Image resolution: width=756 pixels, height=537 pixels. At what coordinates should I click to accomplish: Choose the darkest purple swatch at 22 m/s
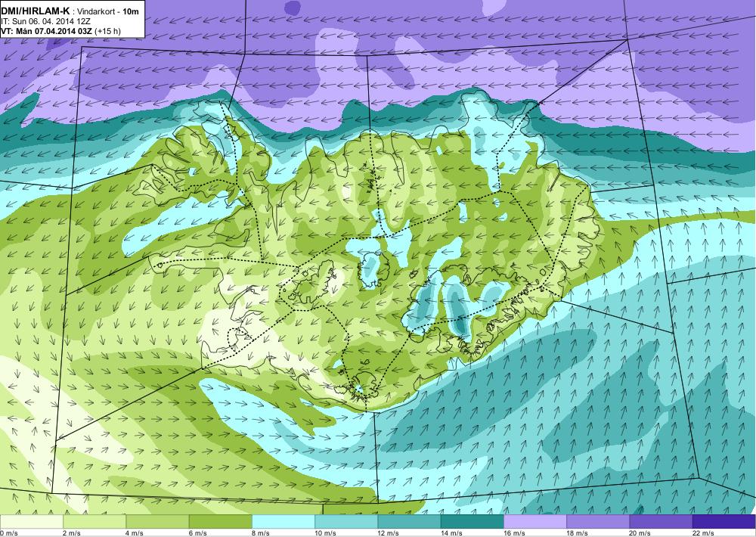click(723, 522)
